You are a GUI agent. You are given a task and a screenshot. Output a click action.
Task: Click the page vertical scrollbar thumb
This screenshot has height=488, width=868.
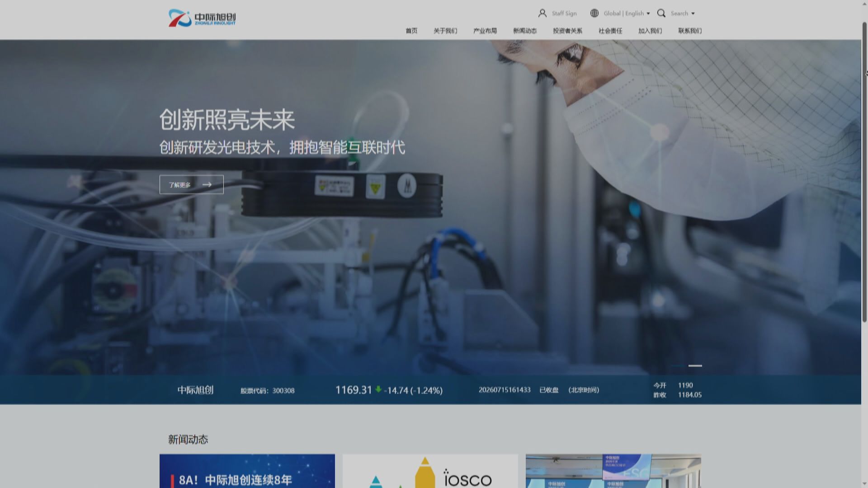(x=864, y=172)
